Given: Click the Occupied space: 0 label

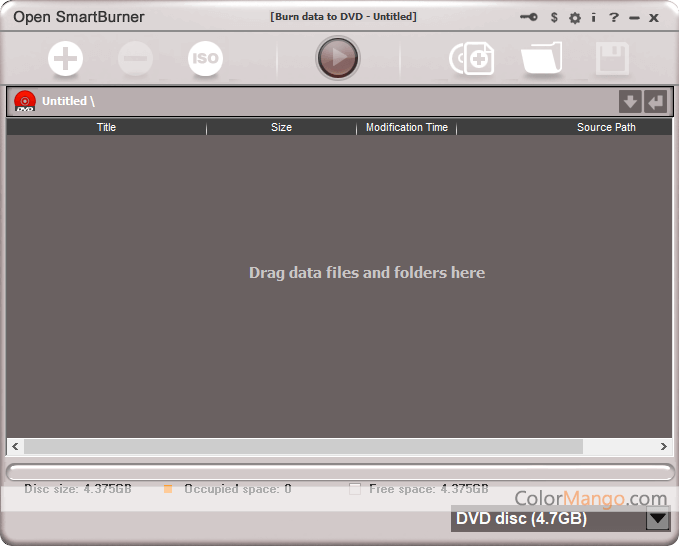Looking at the screenshot, I should [238, 489].
